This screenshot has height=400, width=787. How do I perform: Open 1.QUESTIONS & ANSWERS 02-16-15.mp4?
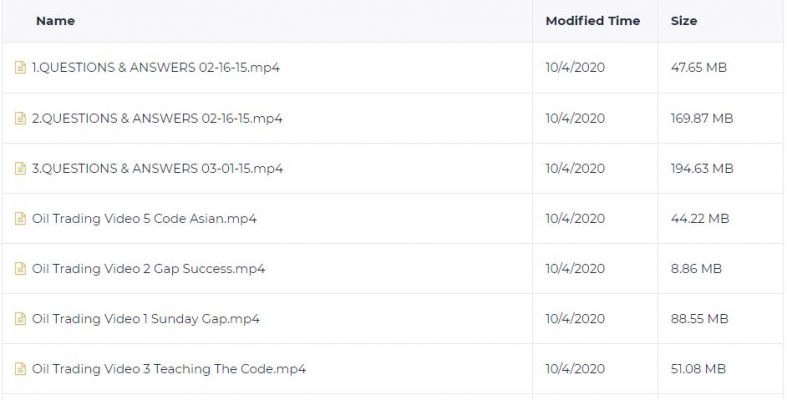coord(156,67)
